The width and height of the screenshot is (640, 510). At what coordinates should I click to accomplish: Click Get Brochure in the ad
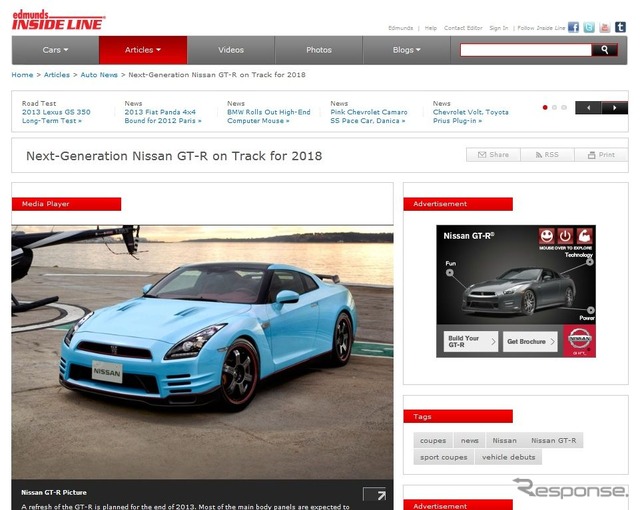(x=530, y=341)
